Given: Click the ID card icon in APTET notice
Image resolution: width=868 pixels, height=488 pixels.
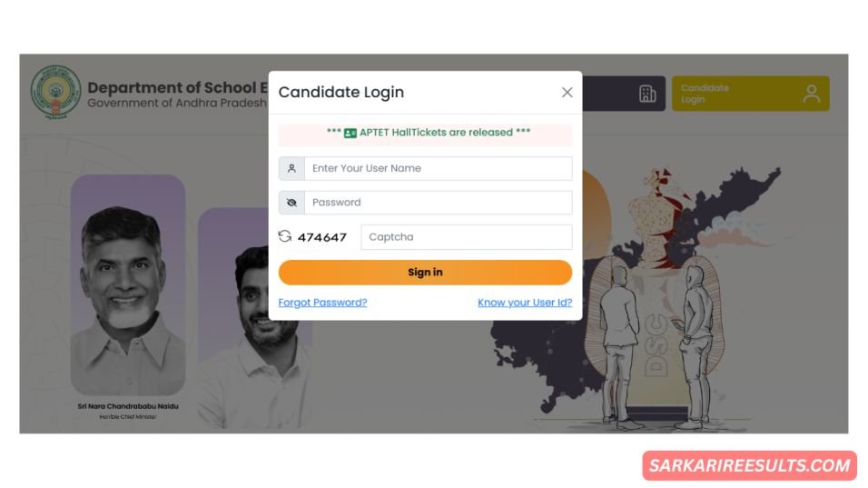Looking at the screenshot, I should click(350, 133).
